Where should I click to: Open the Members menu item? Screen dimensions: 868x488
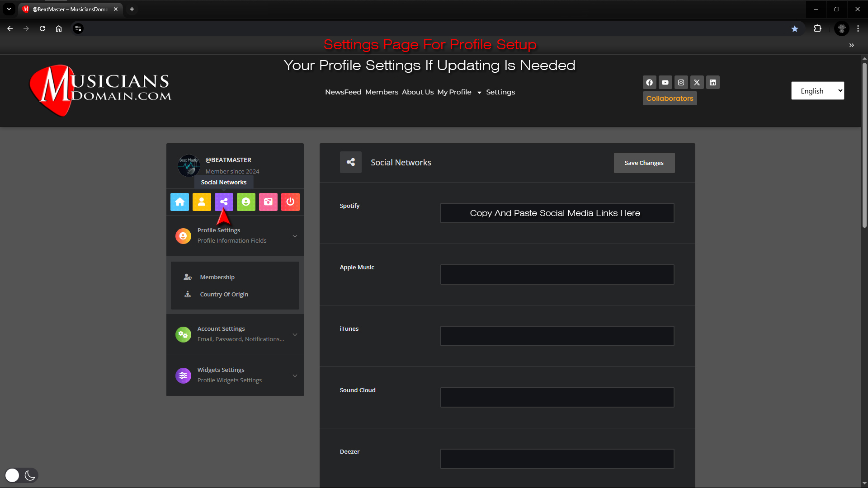[382, 92]
